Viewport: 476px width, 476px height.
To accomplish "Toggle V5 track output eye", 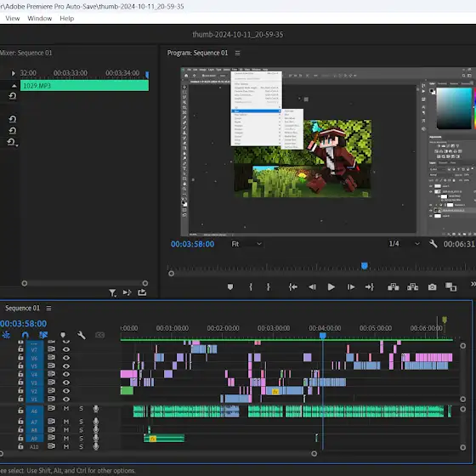I will click(x=66, y=365).
